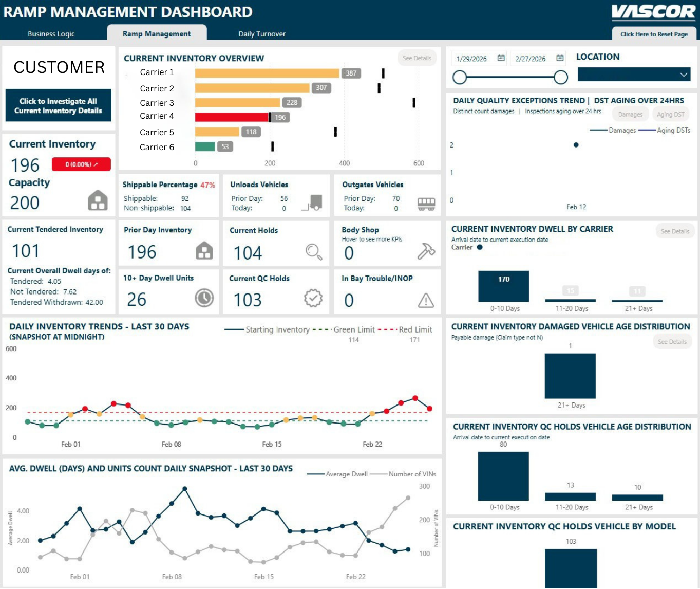The image size is (700, 589).
Task: Toggle the Damages trend button
Action: click(x=630, y=115)
